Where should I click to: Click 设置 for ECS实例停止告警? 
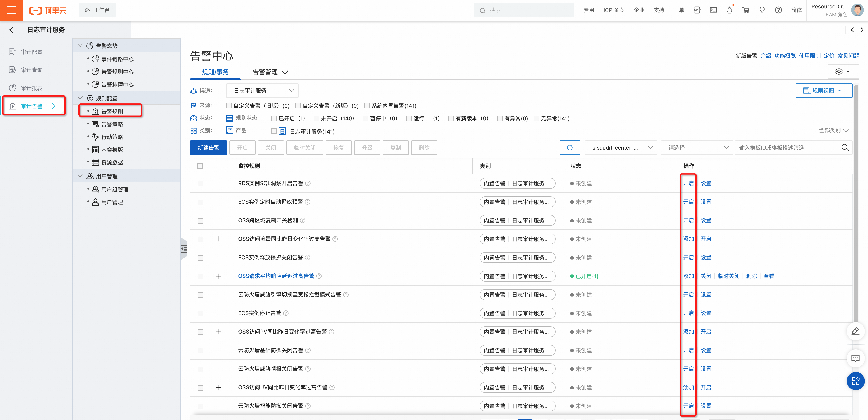pos(706,313)
